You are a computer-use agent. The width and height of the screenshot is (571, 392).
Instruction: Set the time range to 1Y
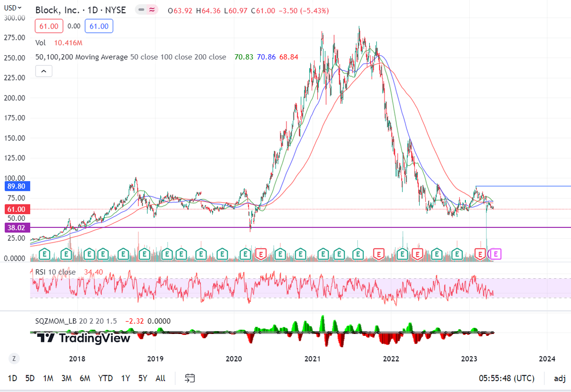pos(126,378)
